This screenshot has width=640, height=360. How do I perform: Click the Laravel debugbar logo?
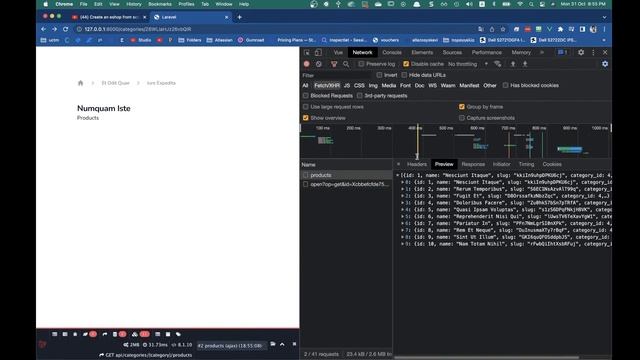pos(42,344)
